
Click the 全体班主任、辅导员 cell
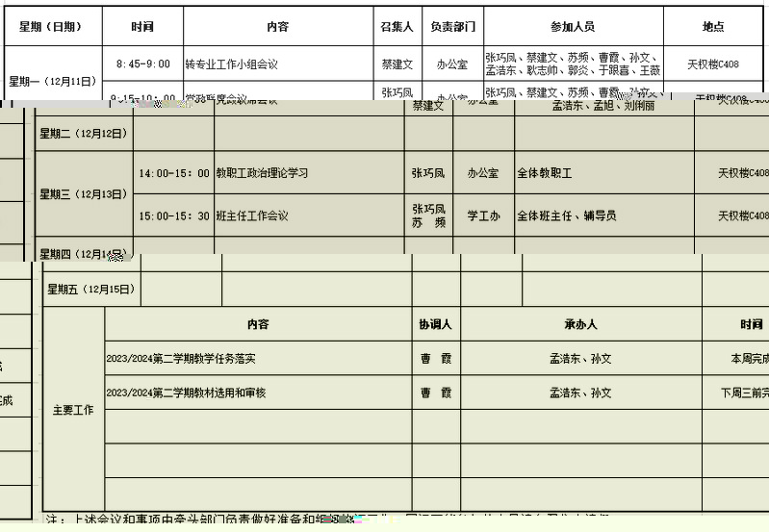(604, 215)
